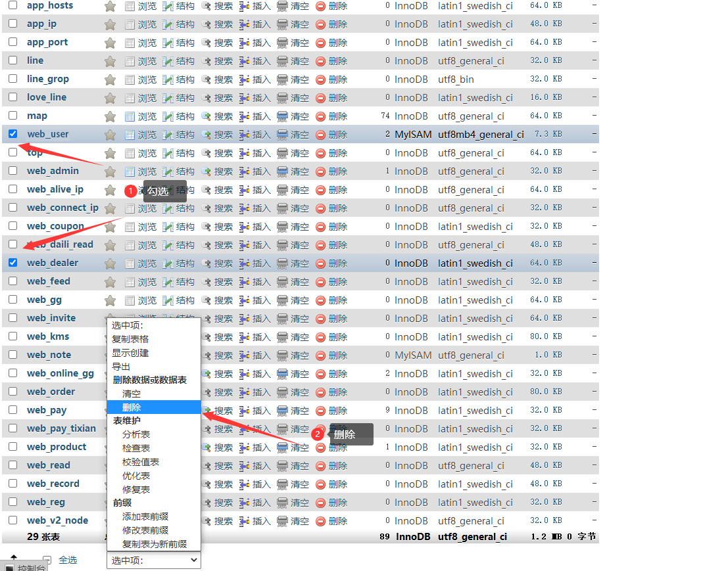This screenshot has width=728, height=571.
Task: Click the favorite star for web_dealer
Action: pyautogui.click(x=110, y=263)
